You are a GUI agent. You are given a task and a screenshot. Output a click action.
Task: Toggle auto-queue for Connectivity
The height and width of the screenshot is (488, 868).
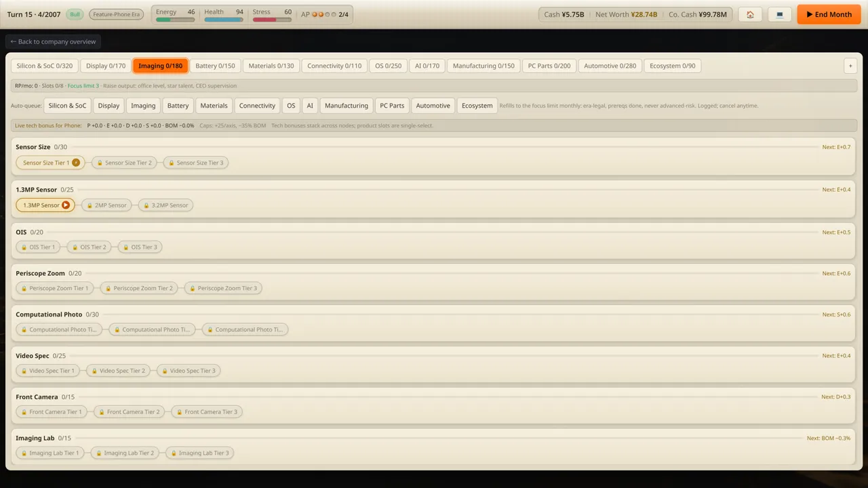pos(257,106)
